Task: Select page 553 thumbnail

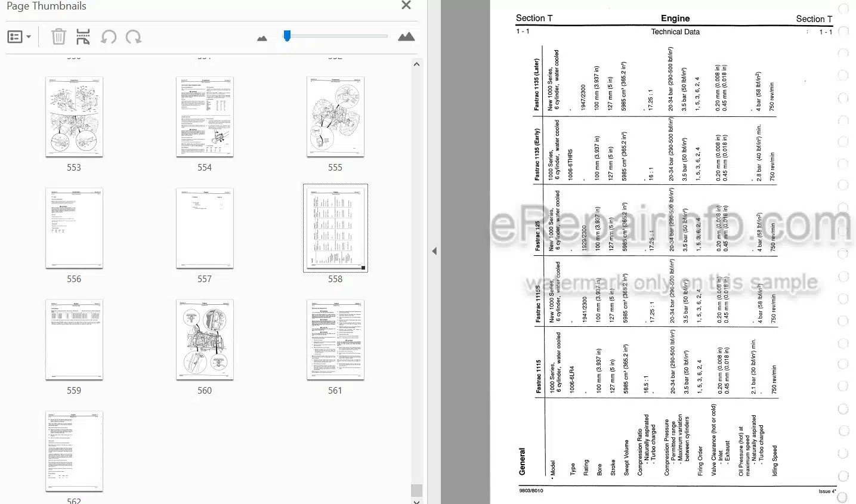Action: point(74,117)
